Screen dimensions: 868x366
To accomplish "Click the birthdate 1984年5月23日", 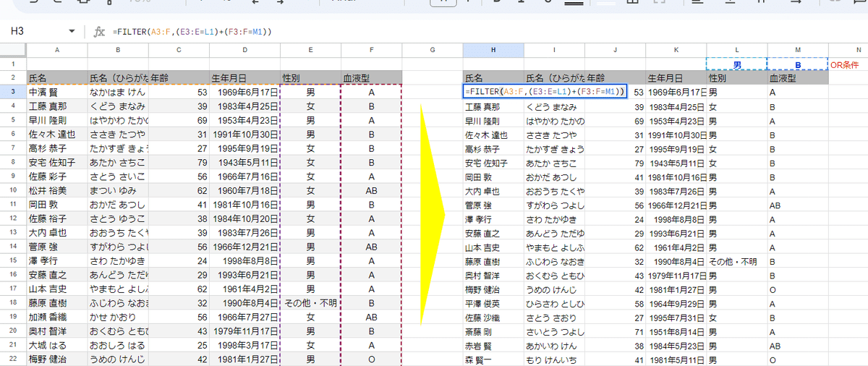I will 676,345.
